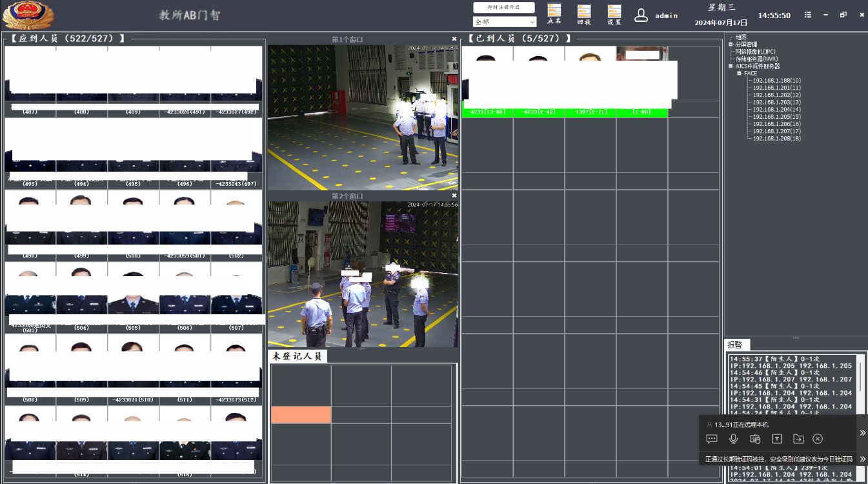Collapse the 分屏管理 tree node
Viewport: 868px width, 484px height.
[x=731, y=45]
